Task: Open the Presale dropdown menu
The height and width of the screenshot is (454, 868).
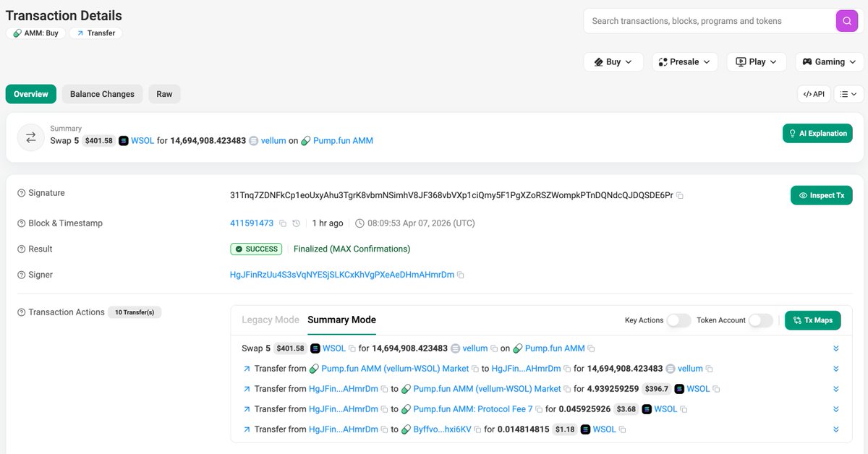Action: point(685,62)
